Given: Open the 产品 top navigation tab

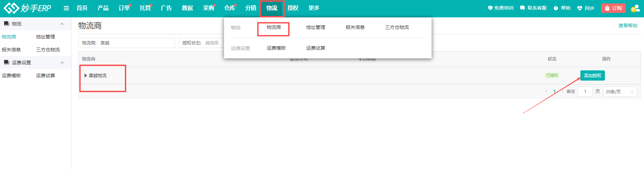Looking at the screenshot, I should 103,8.
